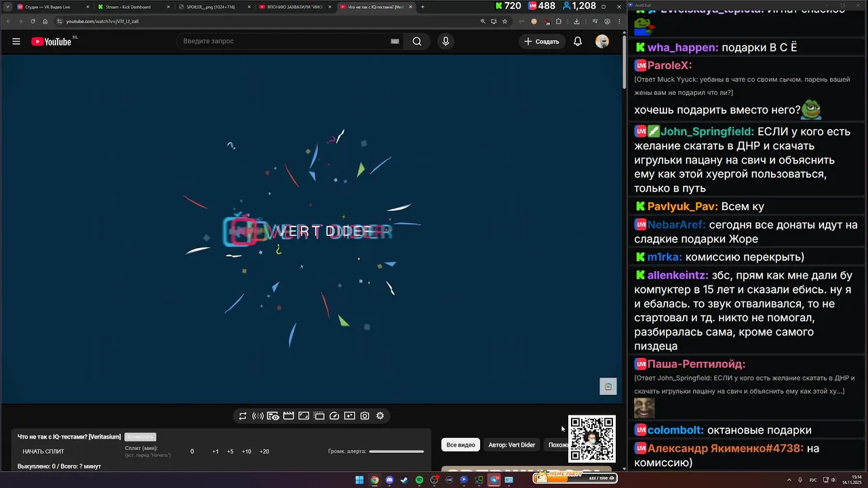
Task: Bookmark the page with star icon
Action: coord(505,21)
